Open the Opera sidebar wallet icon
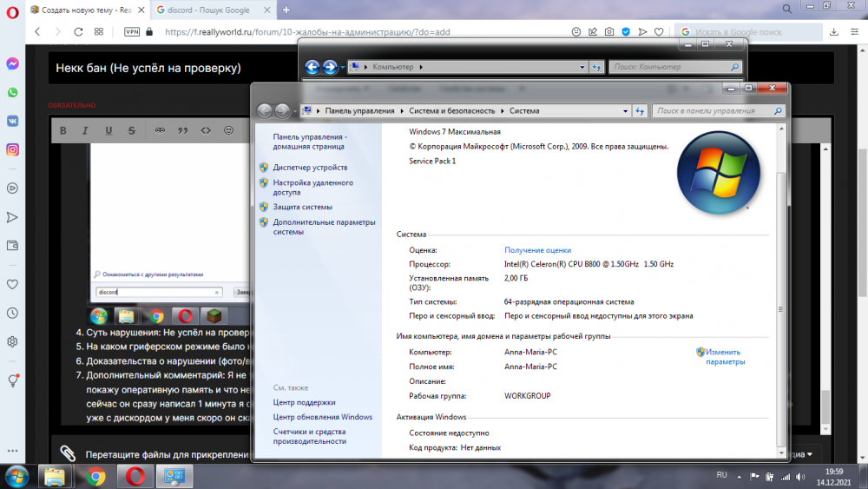This screenshot has width=868, height=489. pyautogui.click(x=12, y=245)
